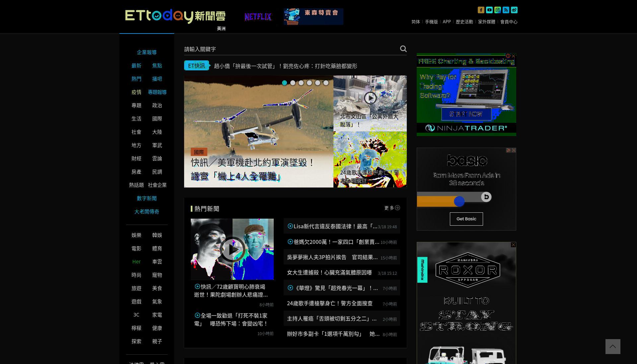Select the fifth carousel dot

pos(318,83)
